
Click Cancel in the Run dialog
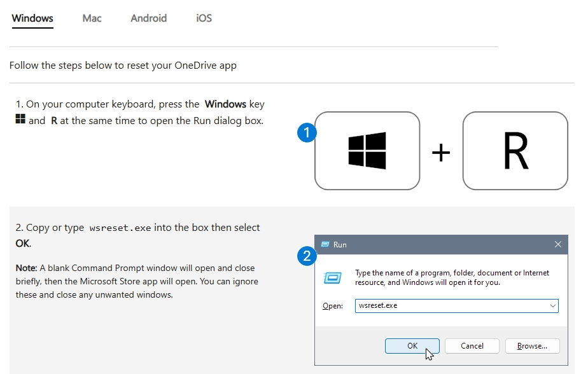tap(472, 346)
